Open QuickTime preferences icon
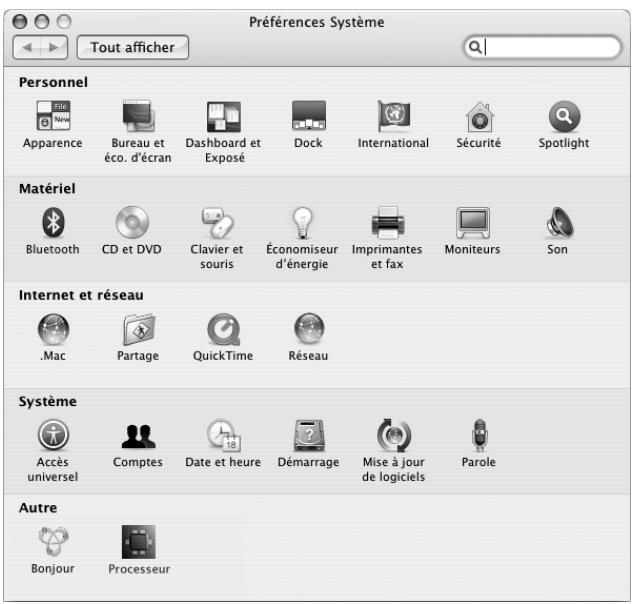The width and height of the screenshot is (634, 604). coord(224,329)
